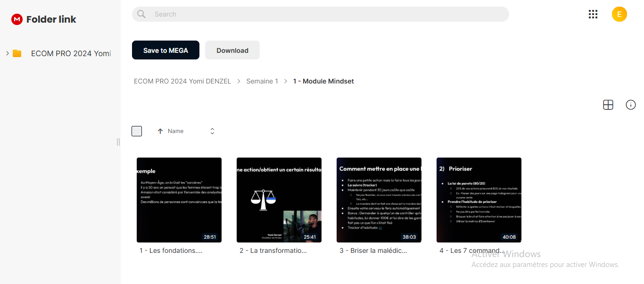Expand the ECOM PRO 2024 tree node
The height and width of the screenshot is (284, 644).
tap(8, 53)
